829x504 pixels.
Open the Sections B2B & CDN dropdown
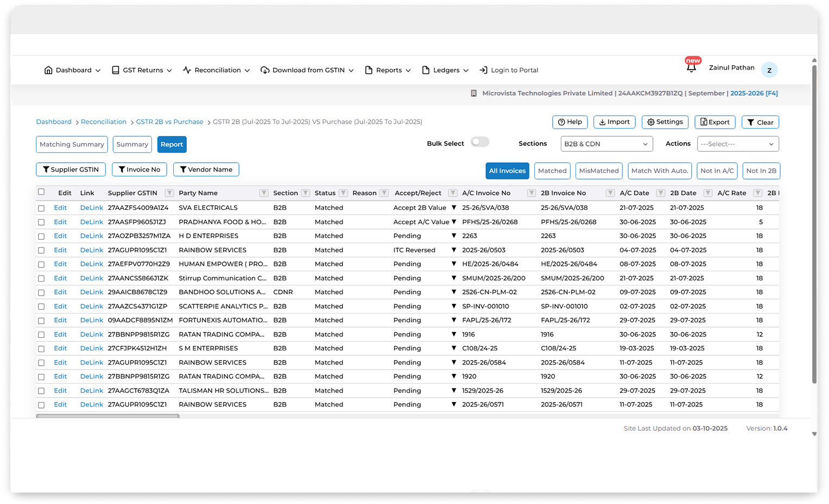tap(606, 144)
